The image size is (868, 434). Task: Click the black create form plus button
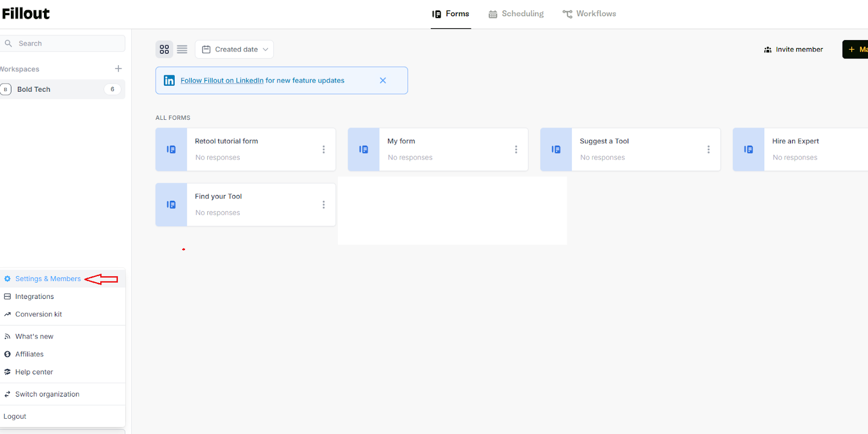856,49
